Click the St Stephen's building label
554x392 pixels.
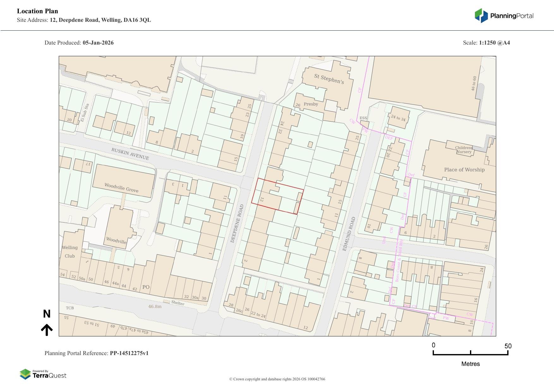[x=329, y=79]
